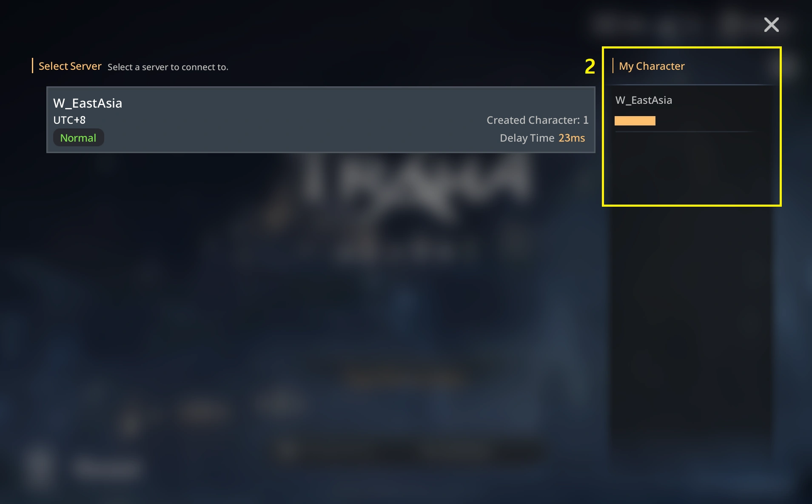The image size is (812, 504).
Task: Click the empty area below the My Character entry
Action: coord(691,168)
